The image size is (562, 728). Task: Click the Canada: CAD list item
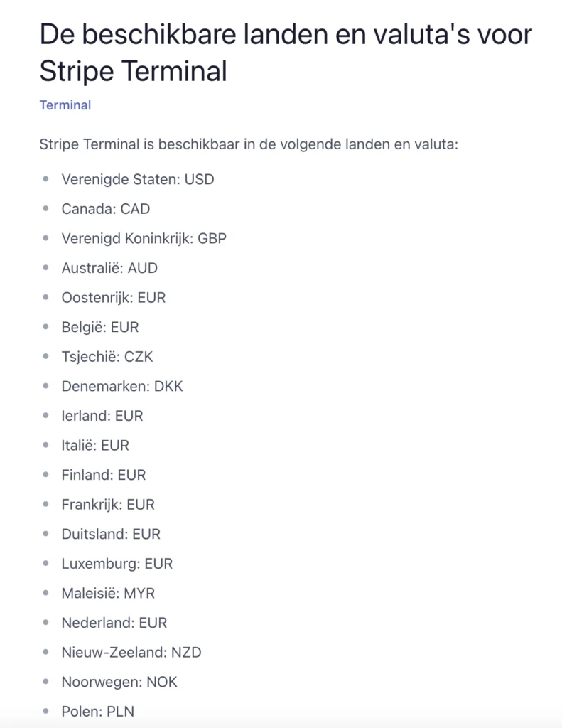click(x=106, y=209)
